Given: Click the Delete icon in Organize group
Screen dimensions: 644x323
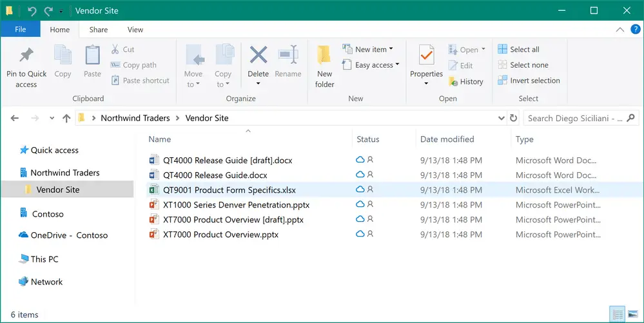Looking at the screenshot, I should tap(259, 55).
